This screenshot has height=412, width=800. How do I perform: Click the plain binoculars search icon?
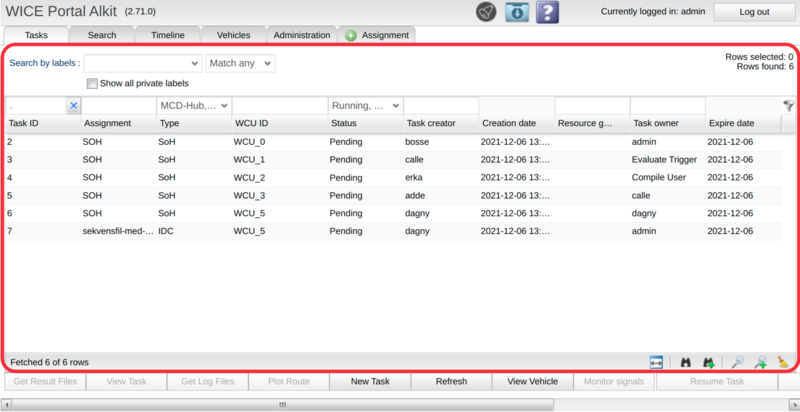[x=686, y=362]
